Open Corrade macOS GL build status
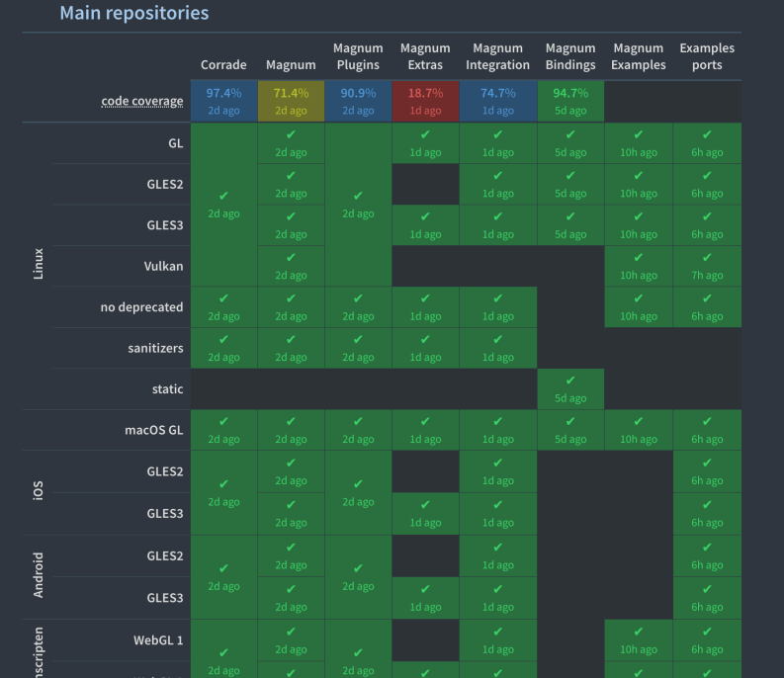Viewport: 784px width, 678px height. pos(224,431)
